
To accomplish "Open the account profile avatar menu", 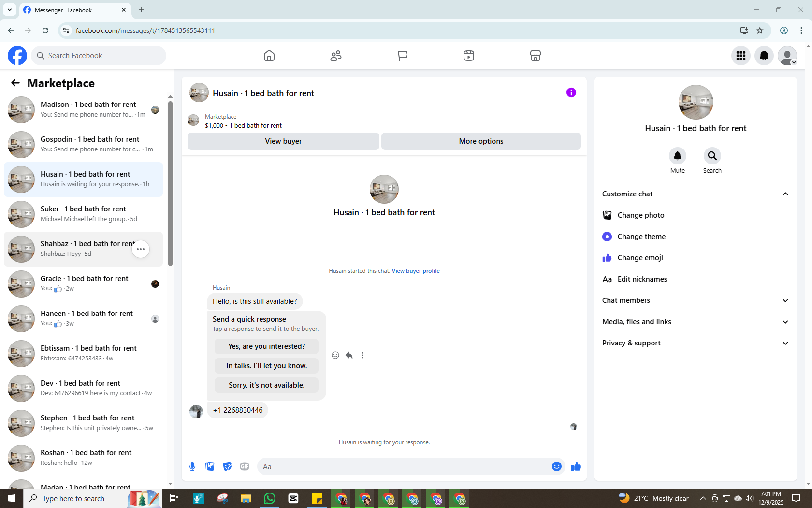I will click(x=787, y=56).
